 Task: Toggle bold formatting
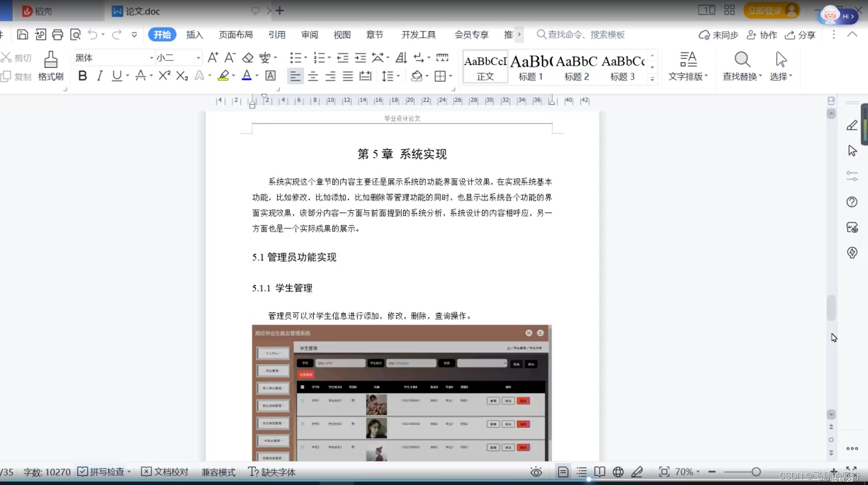[83, 76]
